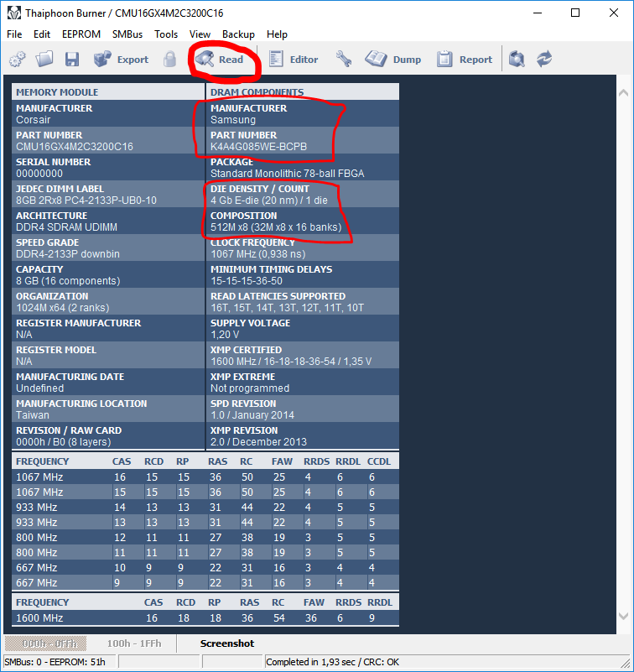Image resolution: width=634 pixels, height=672 pixels.
Task: Click the Taiwan manufacturing location value
Action: point(33,415)
